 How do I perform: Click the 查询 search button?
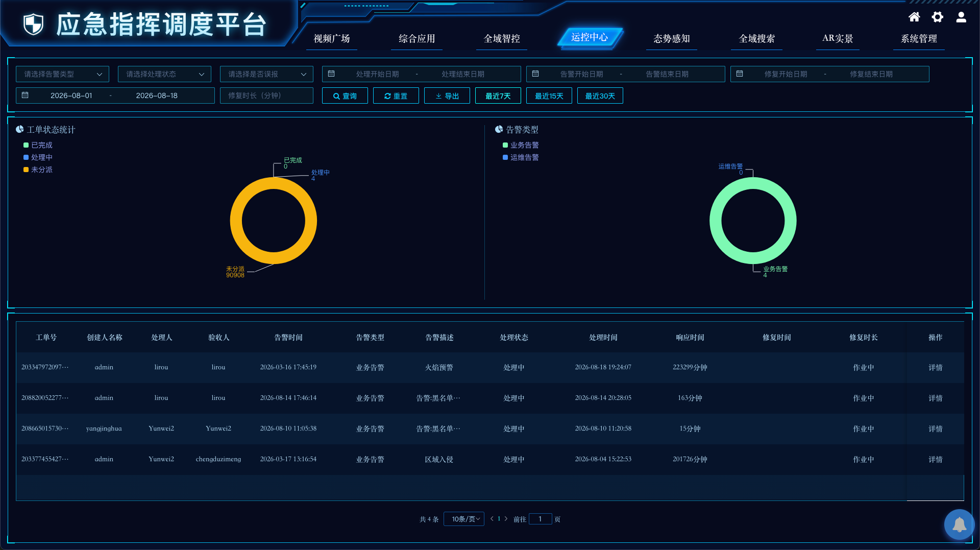point(345,95)
